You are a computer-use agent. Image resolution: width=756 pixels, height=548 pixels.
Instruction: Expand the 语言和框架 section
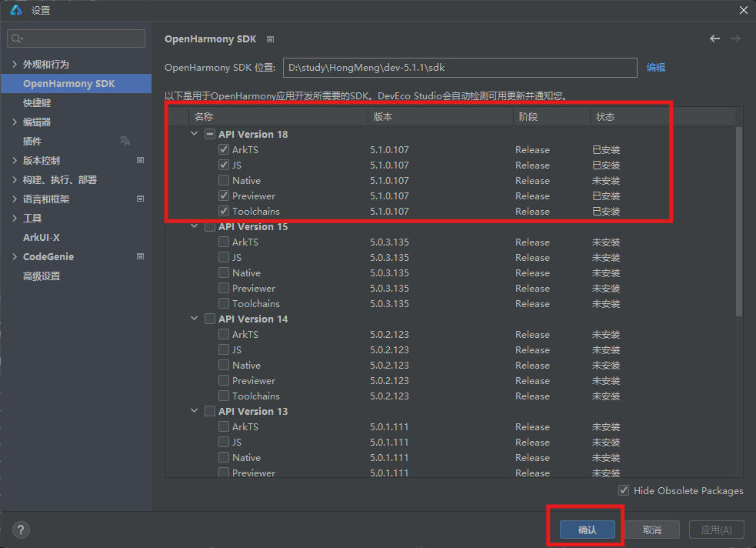(15, 199)
